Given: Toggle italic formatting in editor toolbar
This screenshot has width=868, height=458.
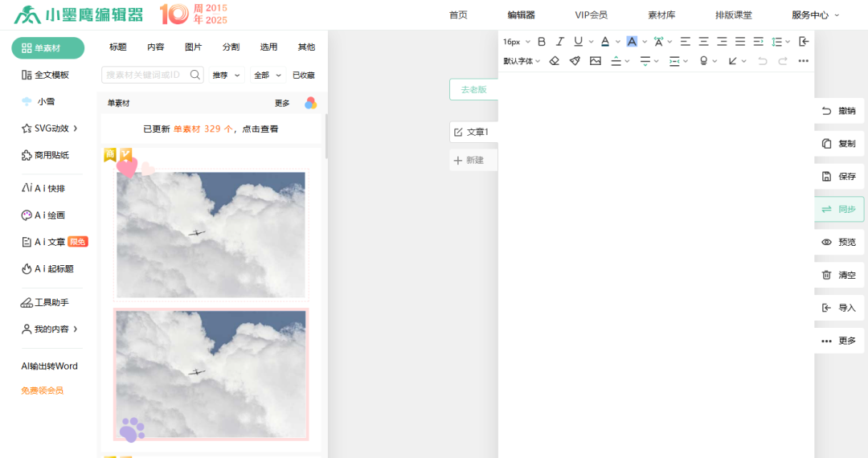Looking at the screenshot, I should tap(559, 42).
